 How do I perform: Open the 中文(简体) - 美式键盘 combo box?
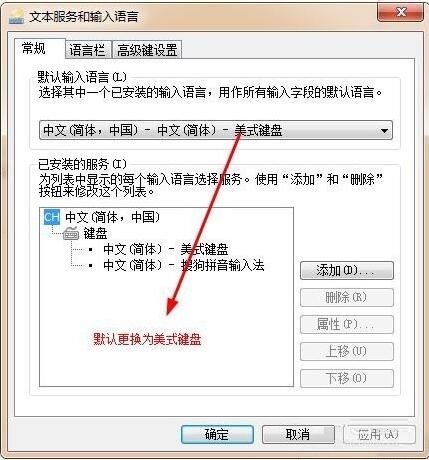[216, 130]
